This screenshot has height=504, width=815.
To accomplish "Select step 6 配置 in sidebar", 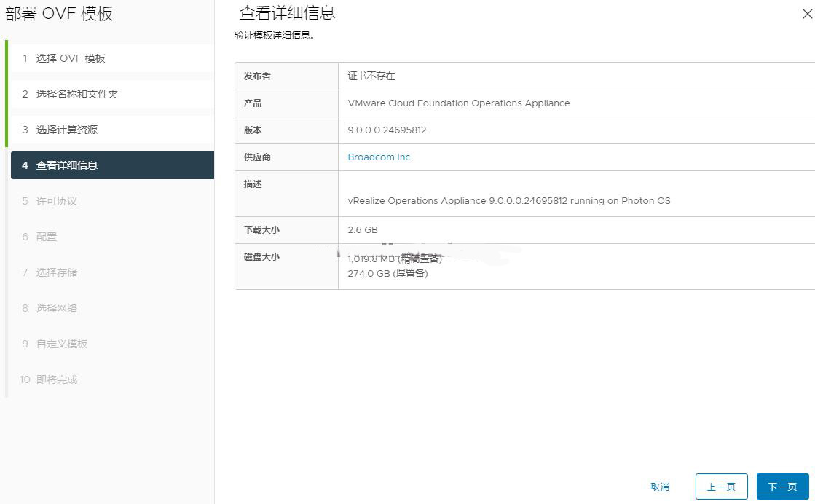I will tap(47, 237).
